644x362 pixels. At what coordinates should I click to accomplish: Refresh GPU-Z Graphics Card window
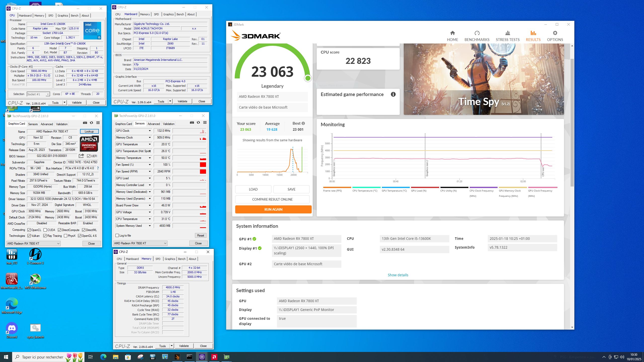(x=91, y=123)
